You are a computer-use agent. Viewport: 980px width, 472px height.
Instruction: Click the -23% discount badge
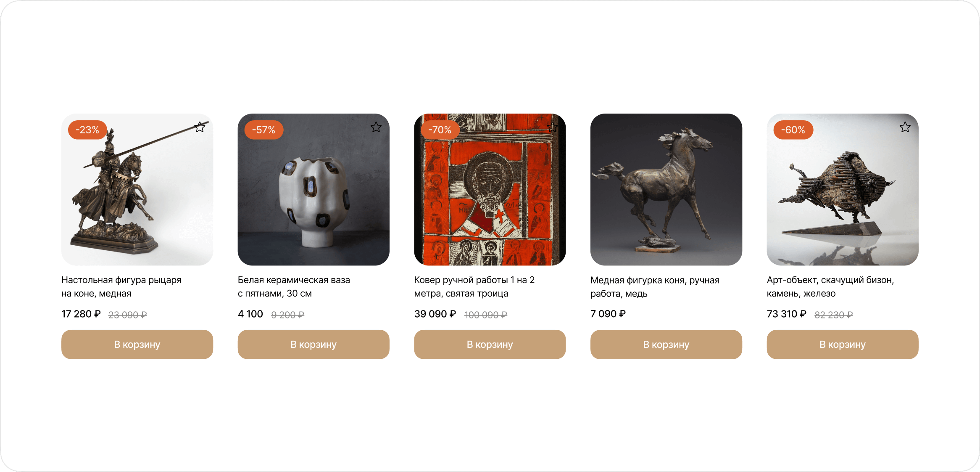coord(87,130)
